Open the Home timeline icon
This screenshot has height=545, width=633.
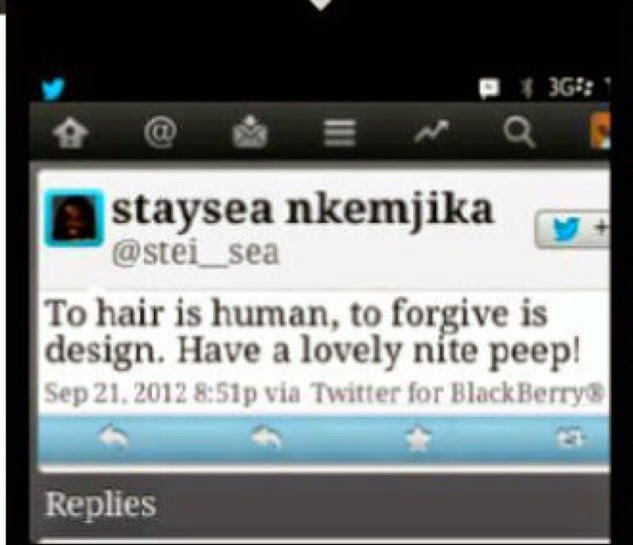tap(71, 133)
